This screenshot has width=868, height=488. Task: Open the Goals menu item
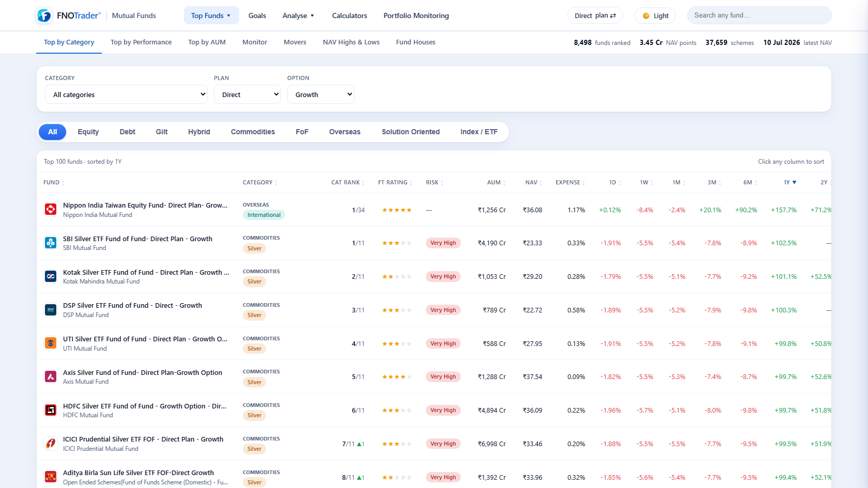tap(257, 15)
